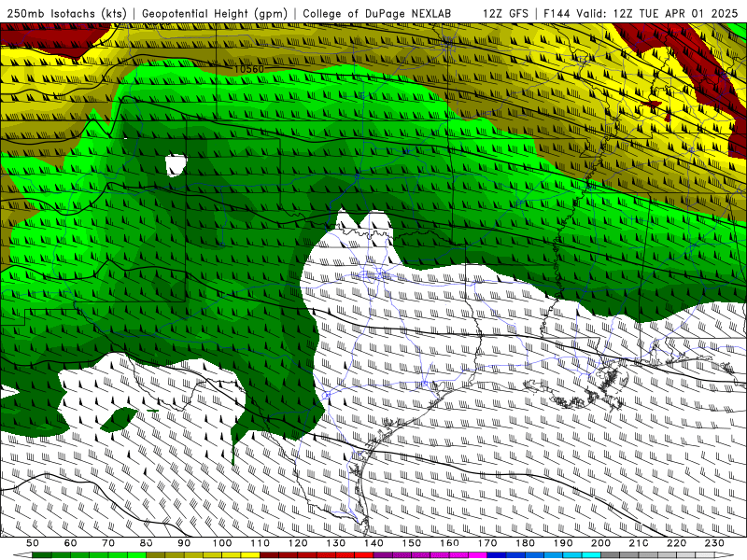
Task: Click the 100 value on the color scale
Action: tap(222, 543)
